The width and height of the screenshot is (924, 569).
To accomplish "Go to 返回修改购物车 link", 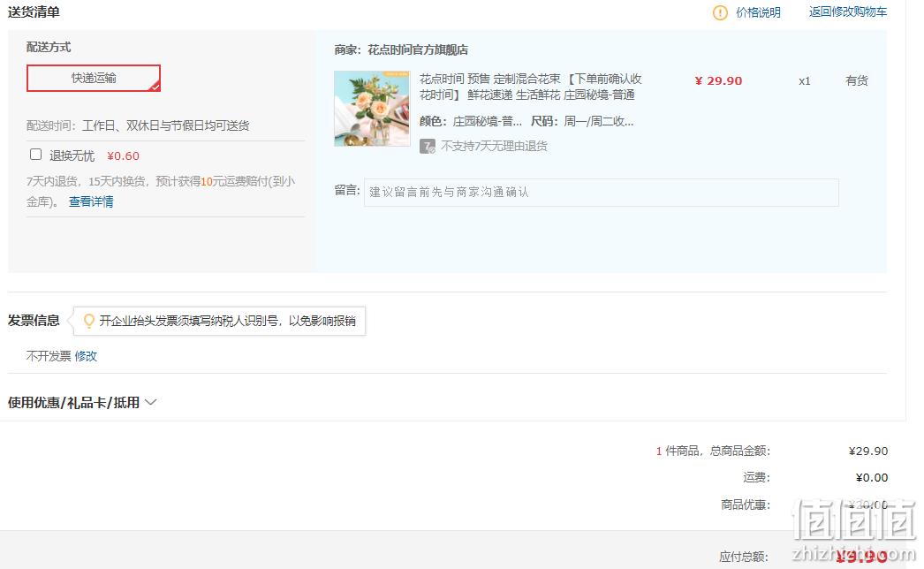I will pyautogui.click(x=847, y=11).
